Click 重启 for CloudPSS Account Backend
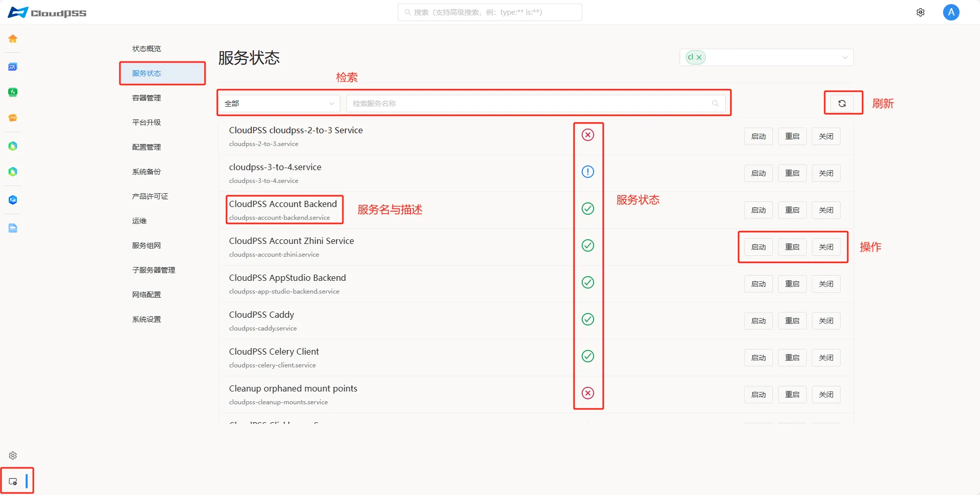 [792, 210]
